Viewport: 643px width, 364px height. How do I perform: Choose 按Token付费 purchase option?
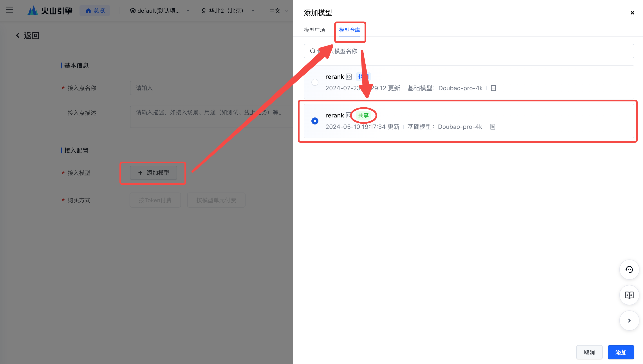coord(155,200)
